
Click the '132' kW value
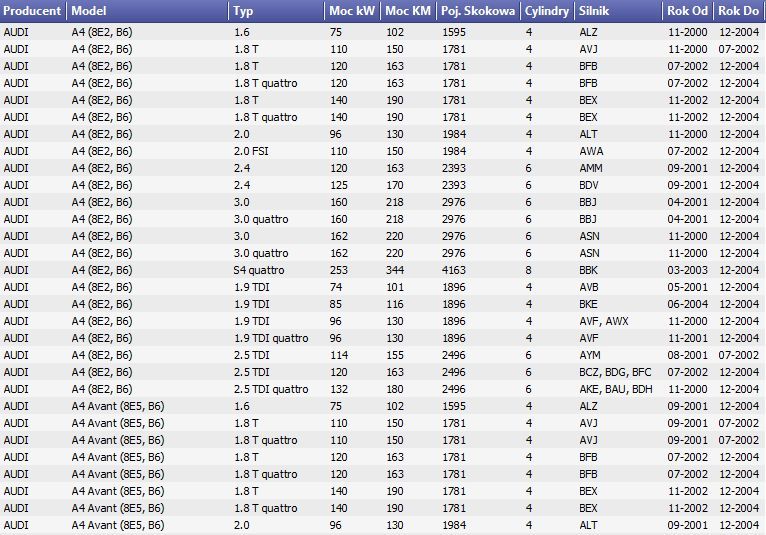pyautogui.click(x=339, y=389)
